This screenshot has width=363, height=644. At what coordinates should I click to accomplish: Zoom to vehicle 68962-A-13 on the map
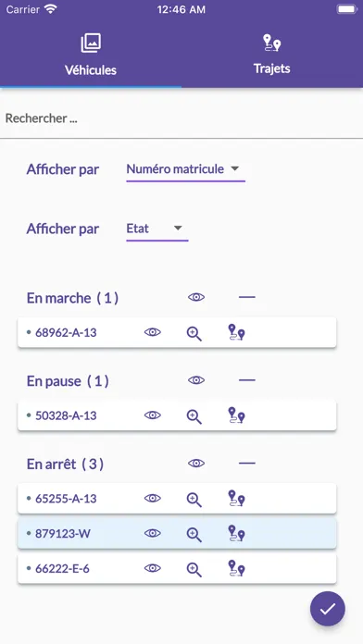point(194,333)
